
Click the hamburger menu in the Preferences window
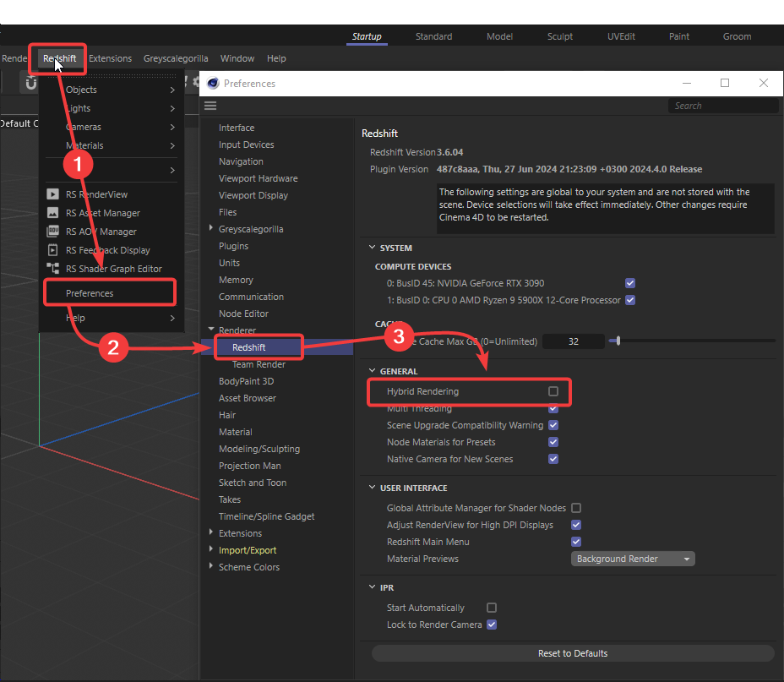pyautogui.click(x=210, y=106)
